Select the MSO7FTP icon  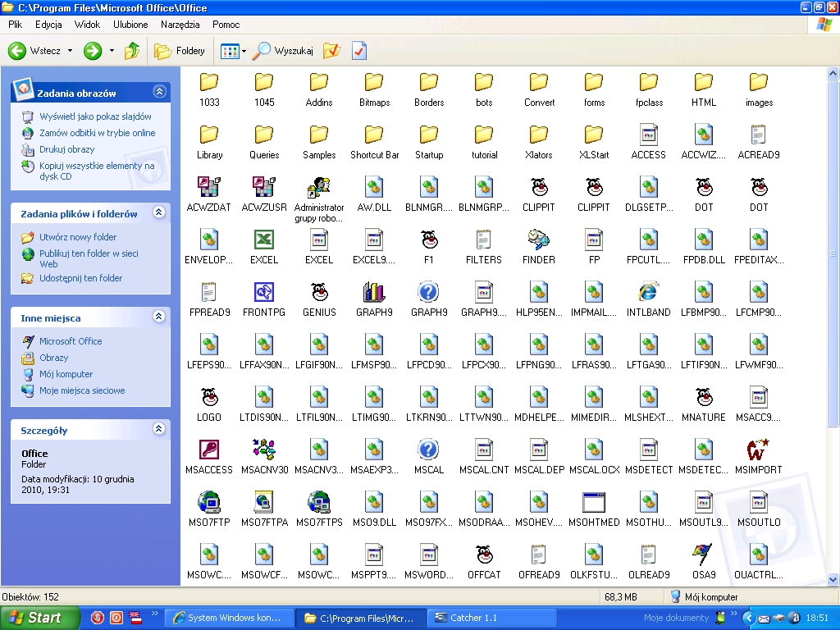[209, 503]
